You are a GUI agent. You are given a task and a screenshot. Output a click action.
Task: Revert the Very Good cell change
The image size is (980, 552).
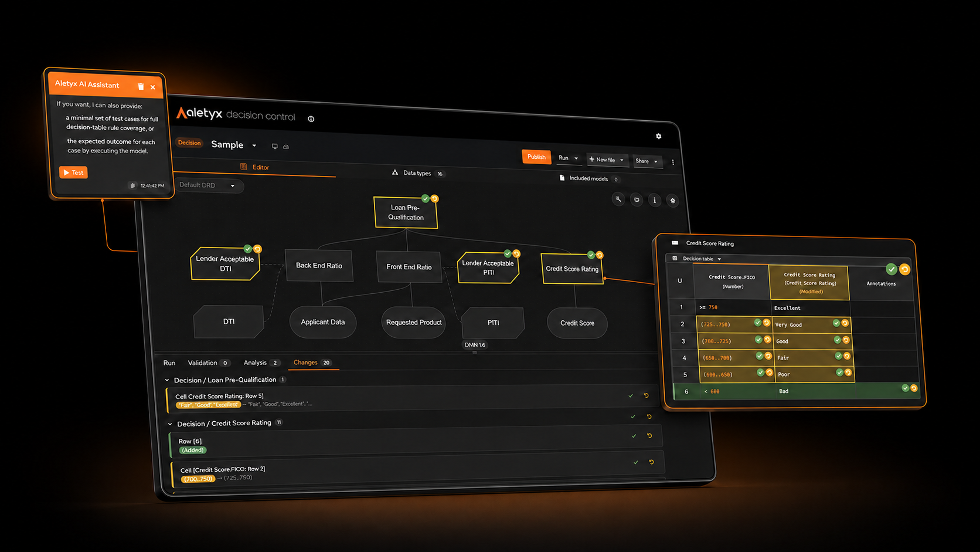click(845, 323)
